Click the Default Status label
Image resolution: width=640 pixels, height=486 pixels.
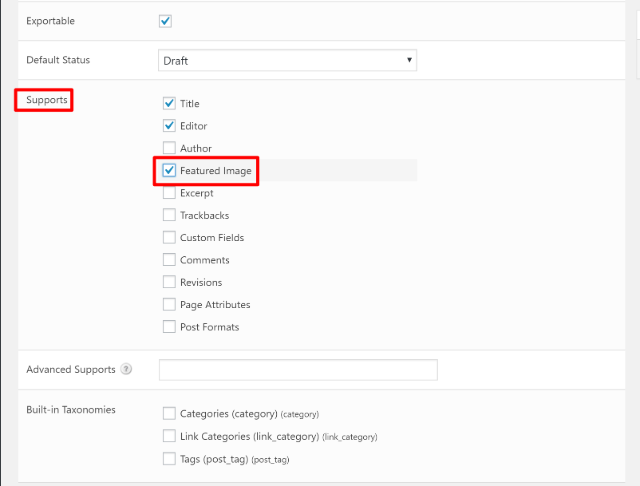(58, 60)
